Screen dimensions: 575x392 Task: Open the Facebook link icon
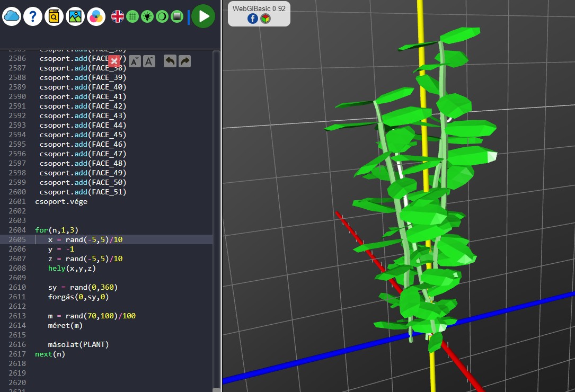(x=253, y=19)
